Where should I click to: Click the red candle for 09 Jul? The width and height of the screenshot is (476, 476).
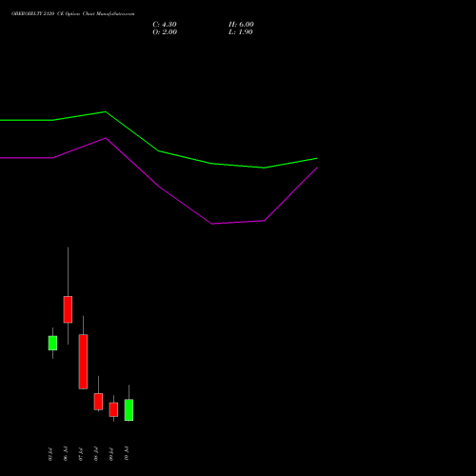pyautogui.click(x=113, y=409)
